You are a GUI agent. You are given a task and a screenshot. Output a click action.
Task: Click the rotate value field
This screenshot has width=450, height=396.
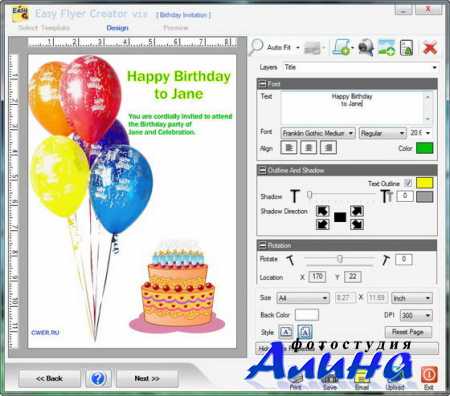pyautogui.click(x=404, y=259)
